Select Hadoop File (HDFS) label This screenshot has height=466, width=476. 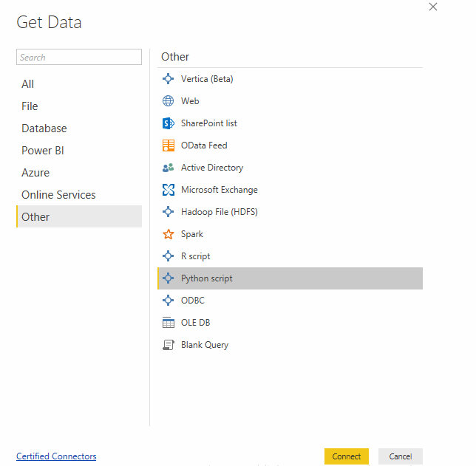pyautogui.click(x=220, y=212)
